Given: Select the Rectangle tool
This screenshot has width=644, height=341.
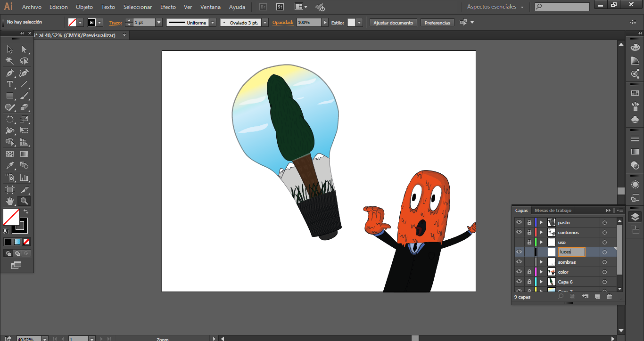Looking at the screenshot, I should coord(9,96).
